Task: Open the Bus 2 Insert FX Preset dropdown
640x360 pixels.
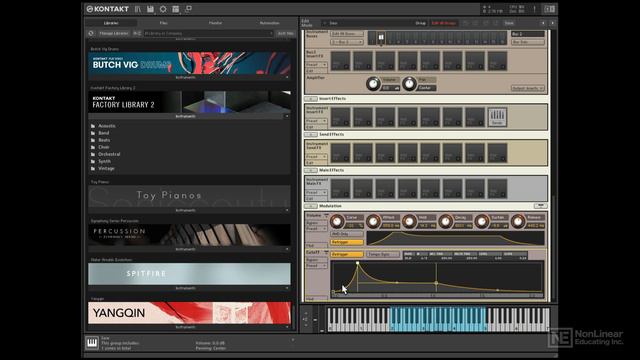Action: pos(316,65)
